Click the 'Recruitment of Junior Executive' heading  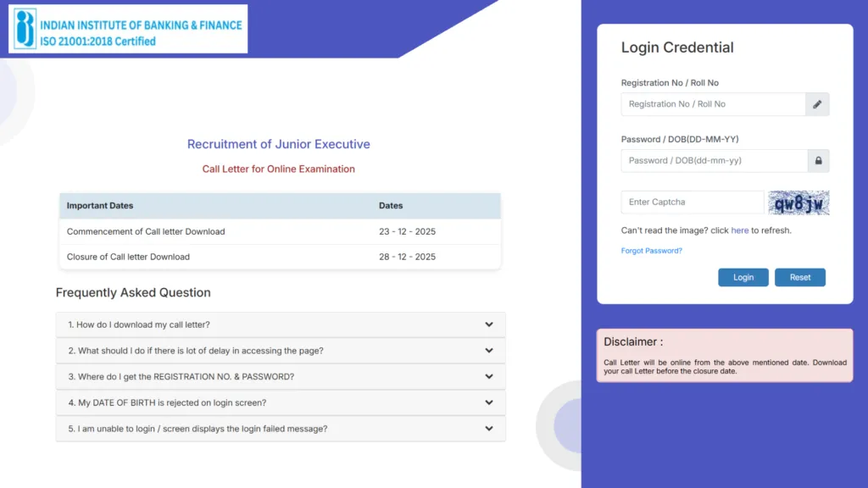[x=278, y=144]
